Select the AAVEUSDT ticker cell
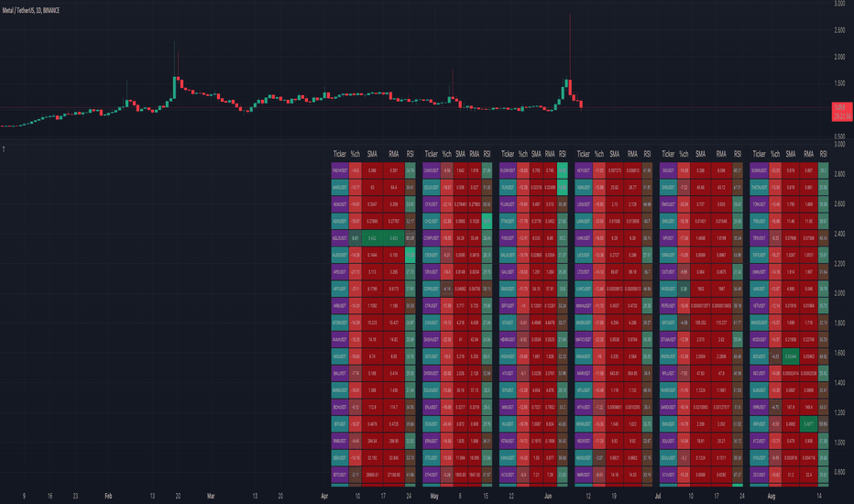 340,188
